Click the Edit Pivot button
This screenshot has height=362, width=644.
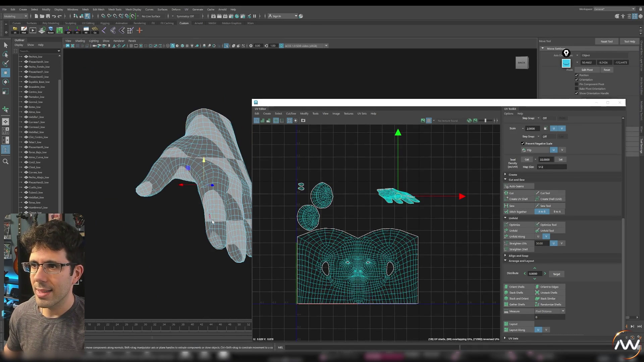(x=587, y=70)
